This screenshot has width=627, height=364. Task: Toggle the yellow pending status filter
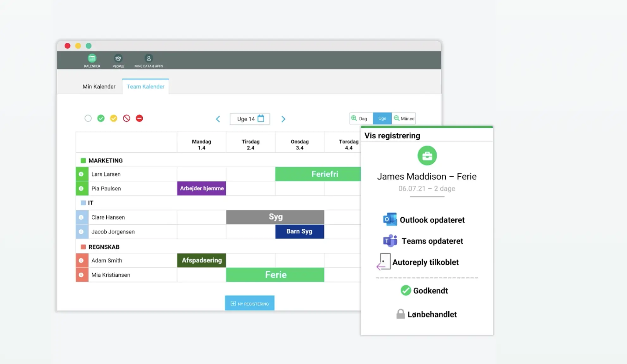click(114, 118)
